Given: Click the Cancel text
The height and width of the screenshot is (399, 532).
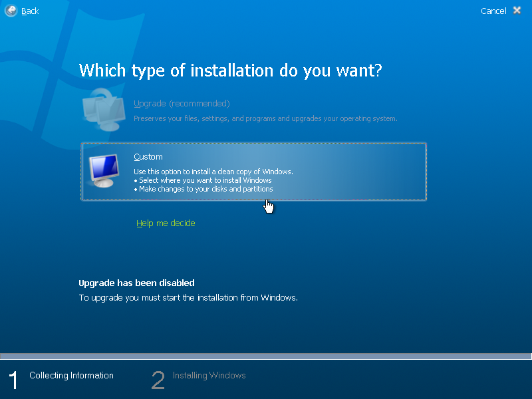Looking at the screenshot, I should click(493, 11).
